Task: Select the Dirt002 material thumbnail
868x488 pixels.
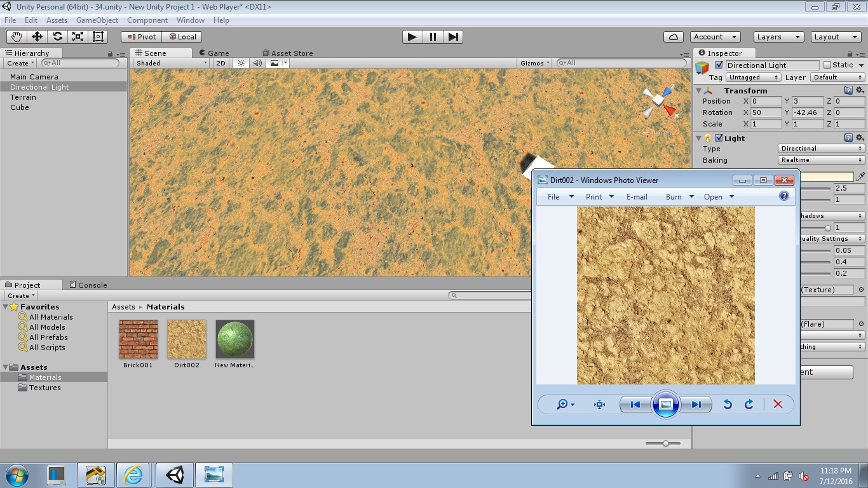Action: point(187,339)
